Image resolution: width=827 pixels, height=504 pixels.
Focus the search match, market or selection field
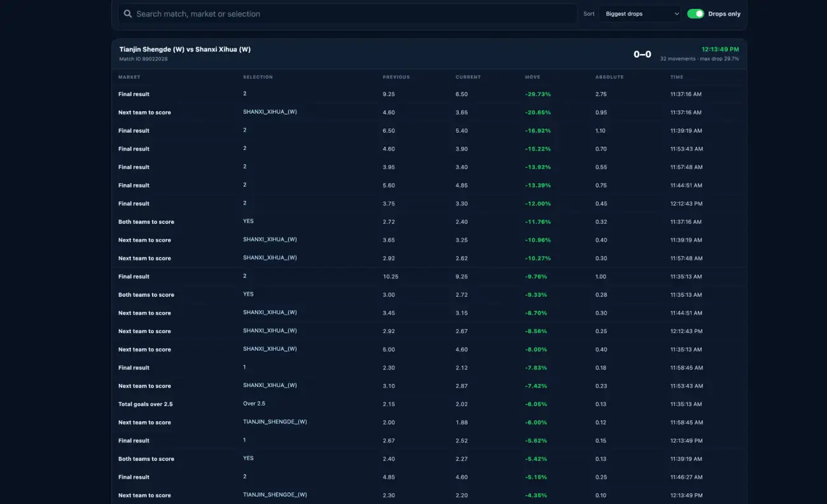(x=347, y=13)
